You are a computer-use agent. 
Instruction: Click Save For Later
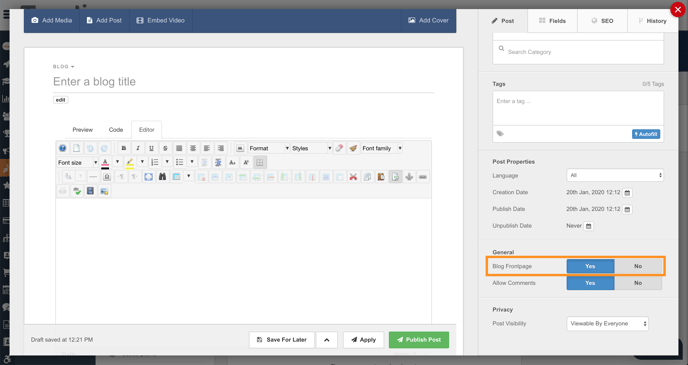click(282, 340)
